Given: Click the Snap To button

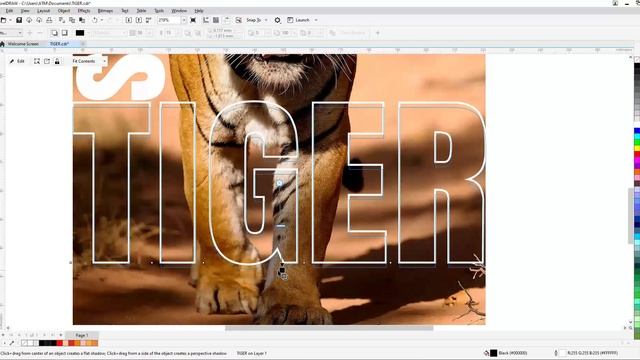Looking at the screenshot, I should [253, 20].
